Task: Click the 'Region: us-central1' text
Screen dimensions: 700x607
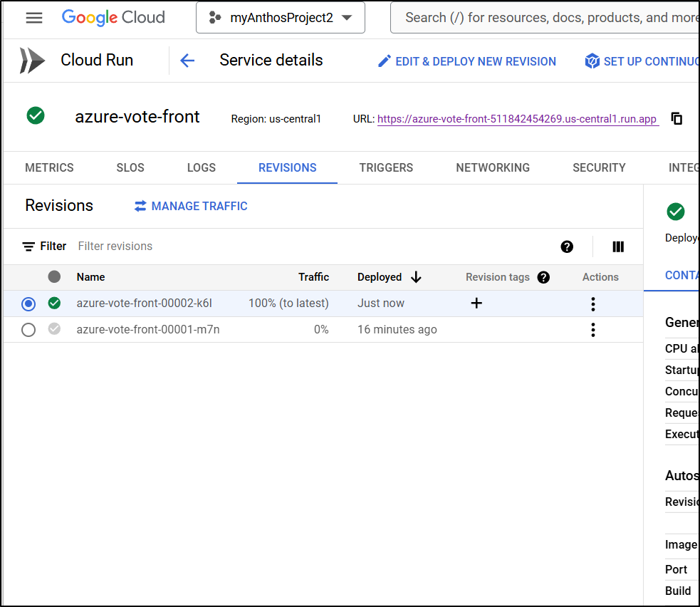Action: click(276, 119)
